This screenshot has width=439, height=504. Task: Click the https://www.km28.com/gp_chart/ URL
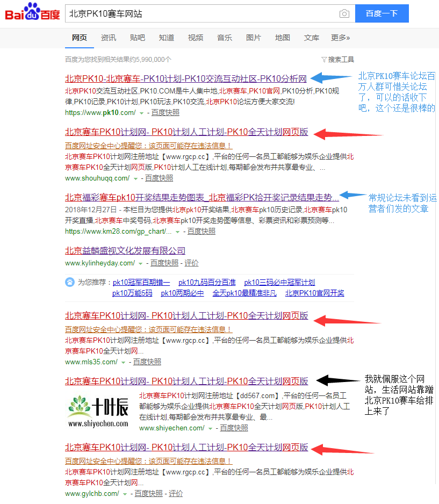[x=118, y=232]
